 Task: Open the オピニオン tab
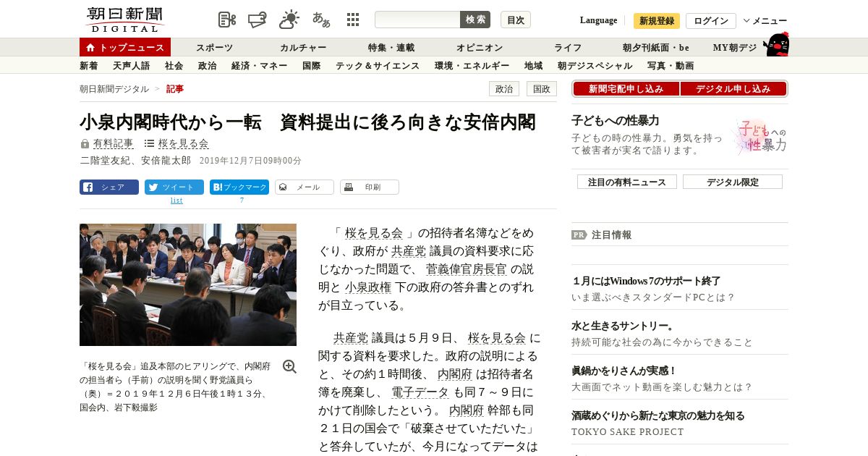coord(480,47)
